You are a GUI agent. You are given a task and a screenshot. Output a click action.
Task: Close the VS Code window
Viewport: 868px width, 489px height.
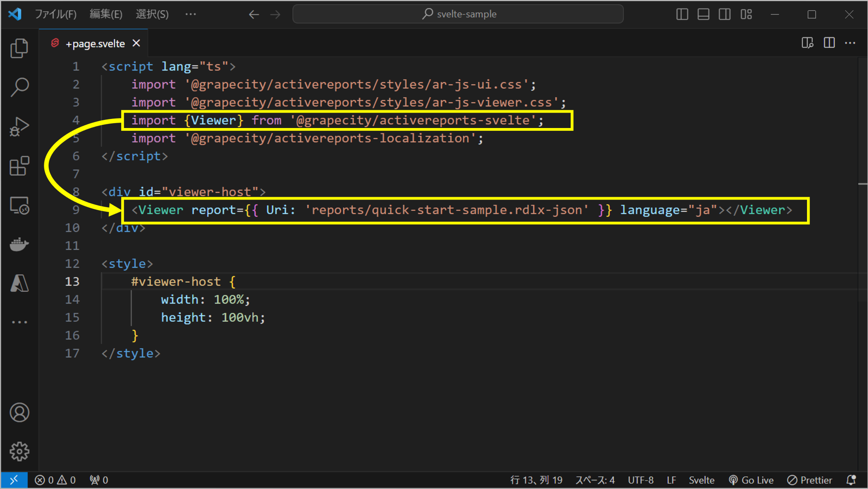(x=849, y=14)
